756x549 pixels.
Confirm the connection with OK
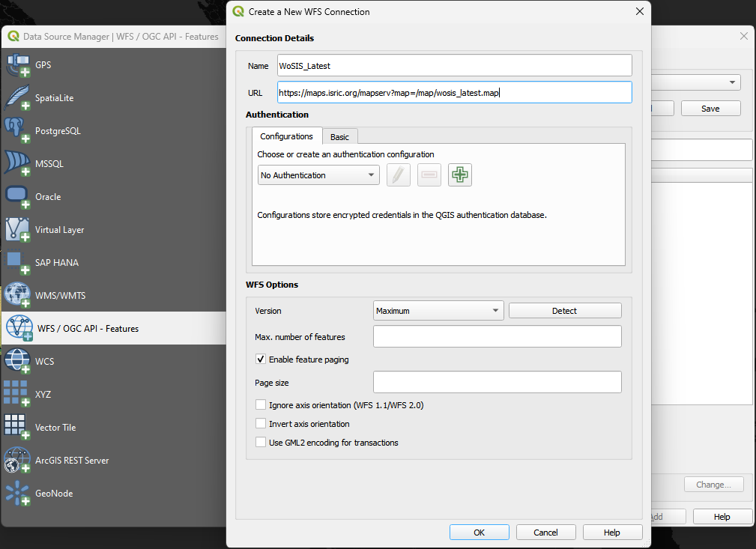(x=479, y=533)
